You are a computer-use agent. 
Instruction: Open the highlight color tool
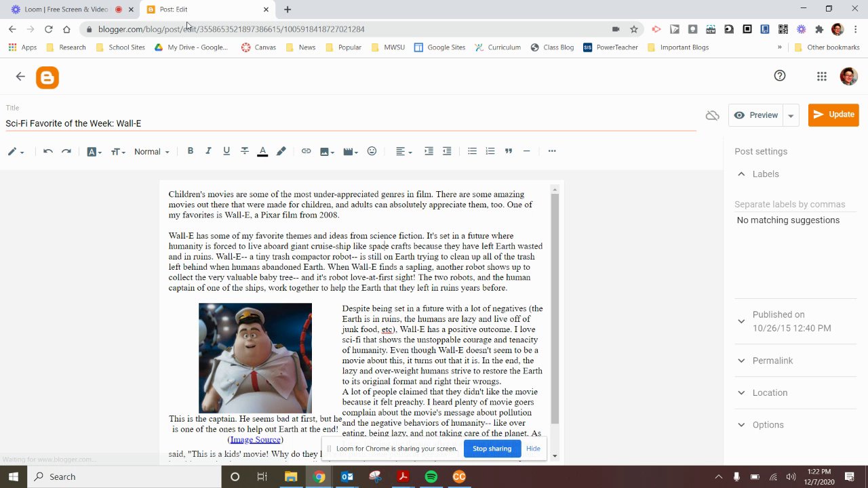pos(281,151)
